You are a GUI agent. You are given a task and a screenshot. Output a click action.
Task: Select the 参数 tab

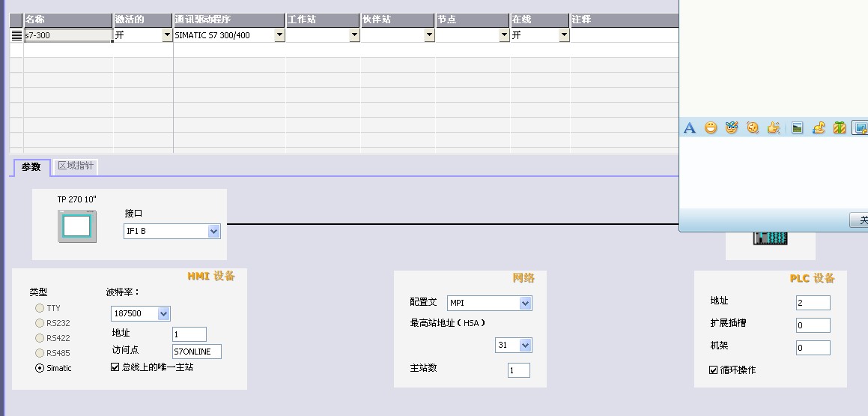(x=31, y=167)
